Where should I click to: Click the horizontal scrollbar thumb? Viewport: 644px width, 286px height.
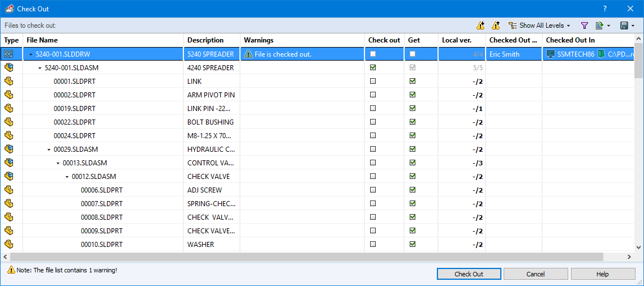click(x=306, y=257)
